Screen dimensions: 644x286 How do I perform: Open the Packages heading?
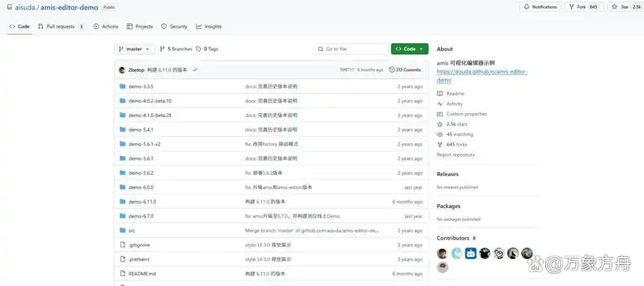(448, 206)
